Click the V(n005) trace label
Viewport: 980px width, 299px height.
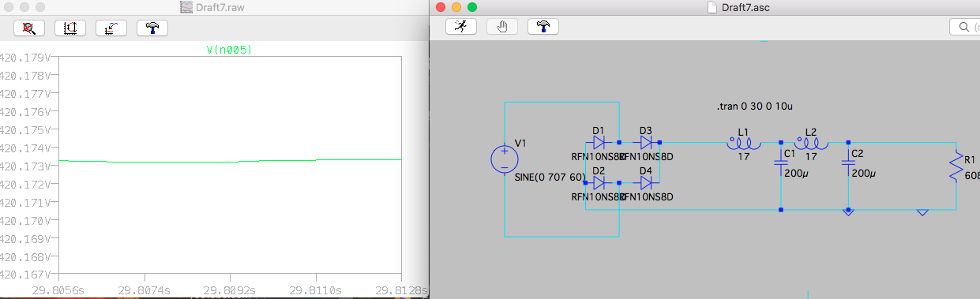[x=229, y=50]
